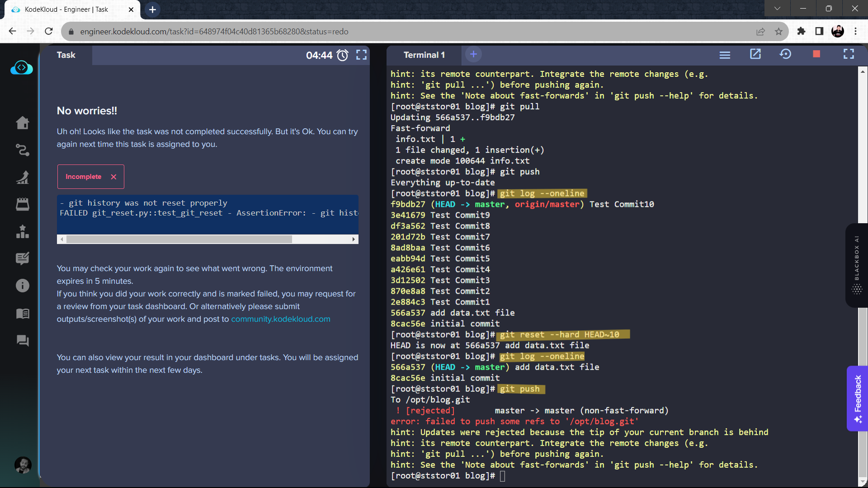Click the Home icon in the sidebar
This screenshot has width=868, height=488.
(23, 123)
